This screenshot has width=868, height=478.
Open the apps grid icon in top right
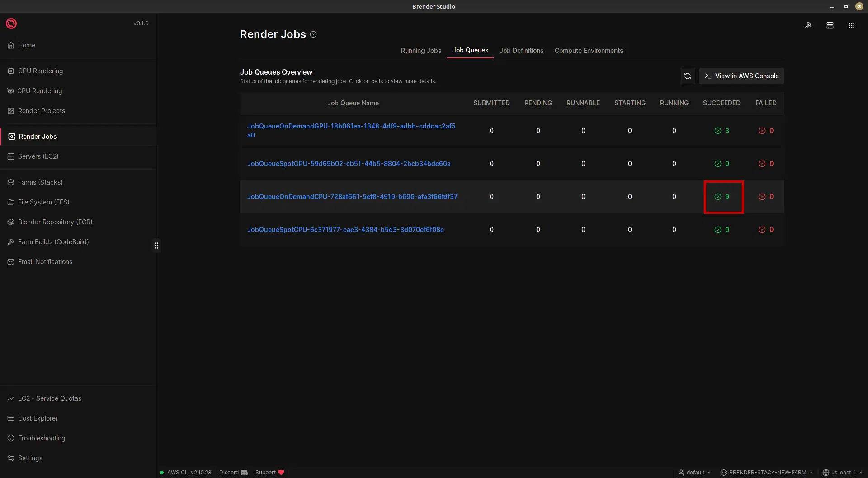pyautogui.click(x=851, y=25)
